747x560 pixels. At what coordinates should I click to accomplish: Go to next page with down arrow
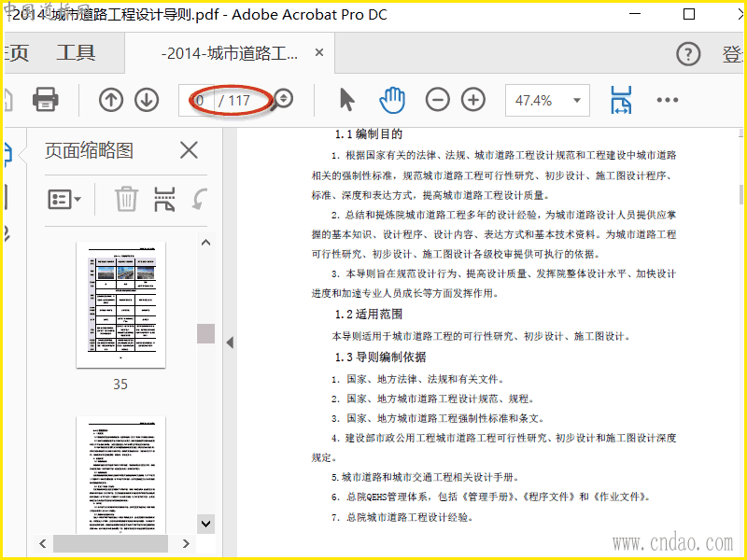(x=147, y=100)
